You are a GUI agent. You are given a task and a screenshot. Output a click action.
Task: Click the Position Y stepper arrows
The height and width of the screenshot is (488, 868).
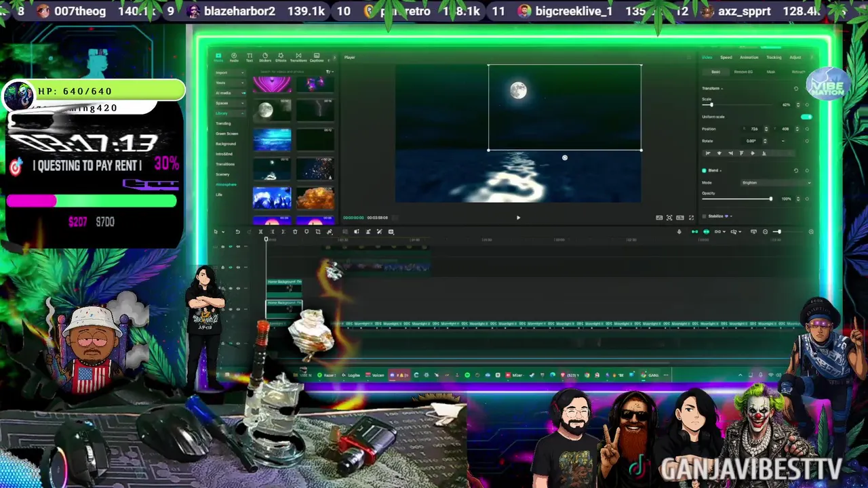(x=797, y=129)
